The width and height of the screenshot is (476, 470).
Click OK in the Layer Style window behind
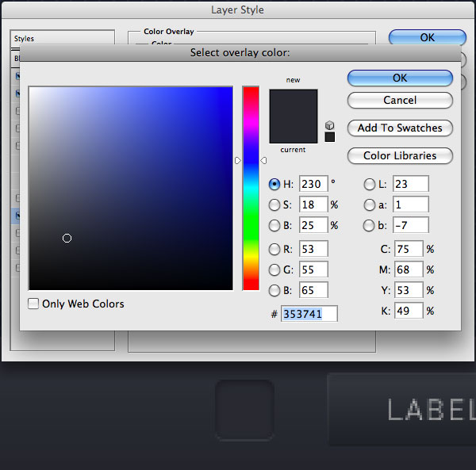[x=427, y=37]
